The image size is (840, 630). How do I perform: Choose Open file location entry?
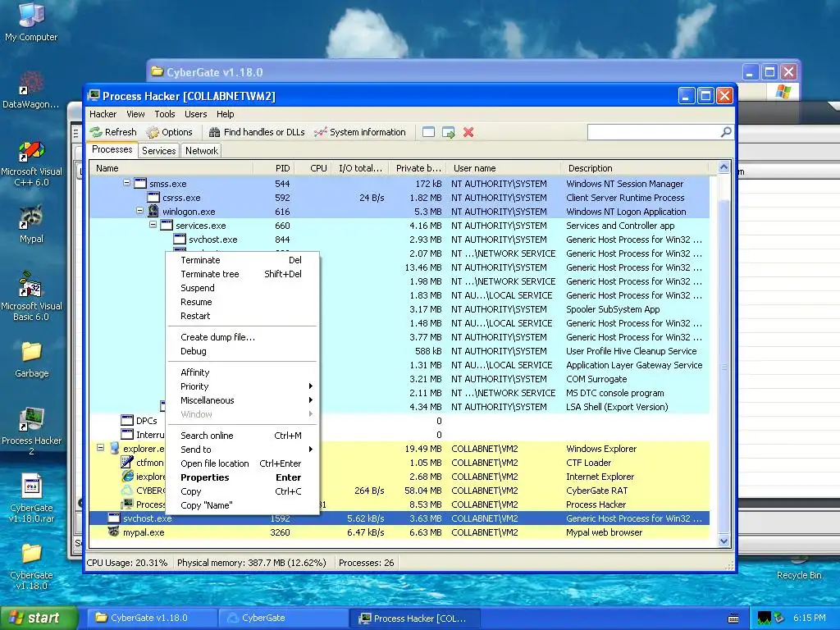(x=242, y=463)
